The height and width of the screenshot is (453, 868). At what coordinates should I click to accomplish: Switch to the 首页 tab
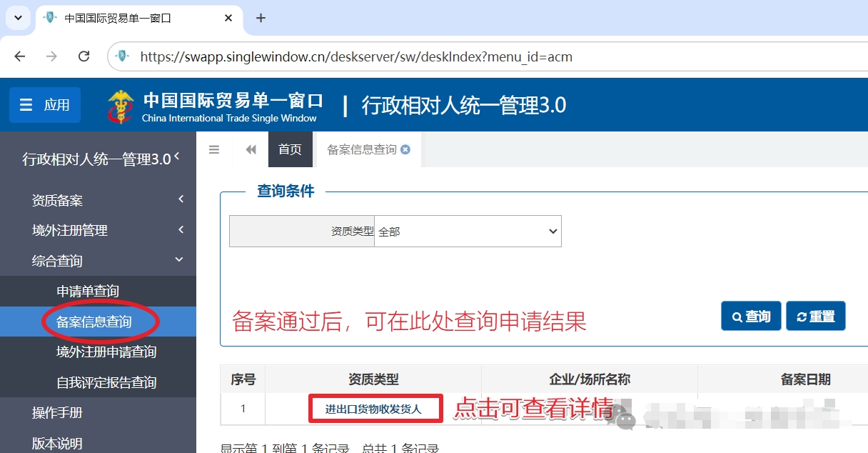click(x=290, y=149)
